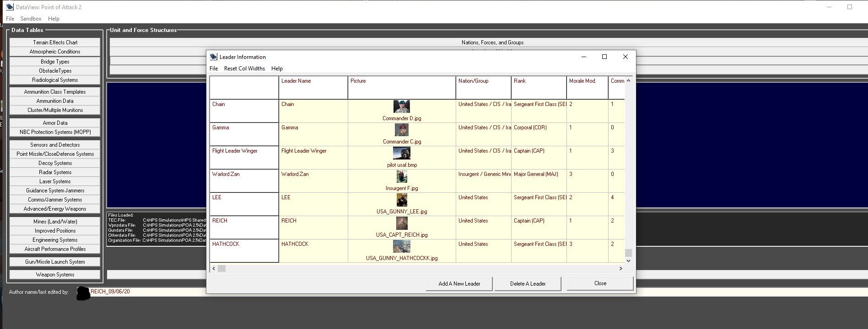Click the Rank column header
Screen dimensions: 868x329
[539, 87]
